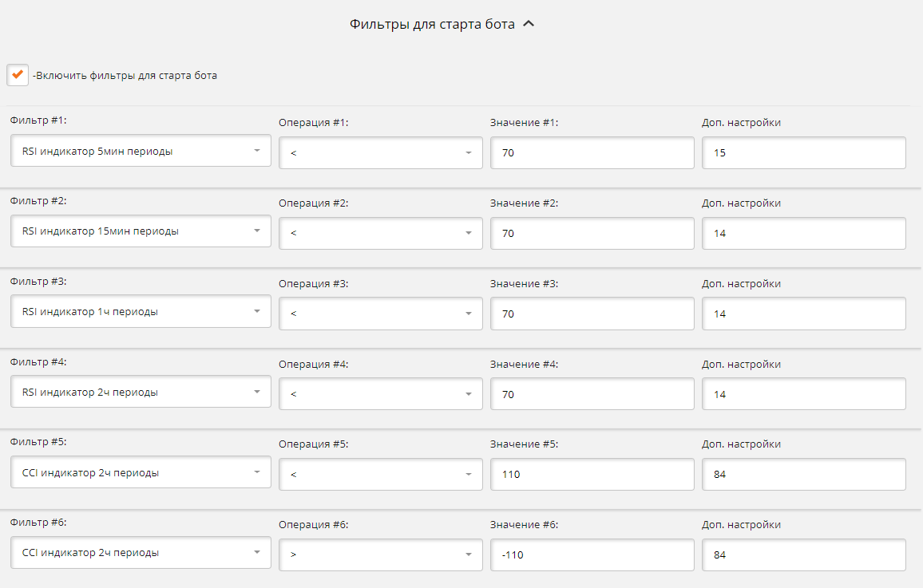Click the "Фильтры для старта бота" header text
Viewport: 923px width, 588px height.
pos(432,24)
